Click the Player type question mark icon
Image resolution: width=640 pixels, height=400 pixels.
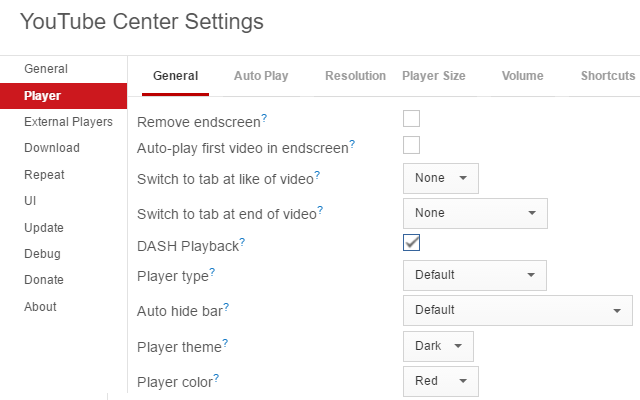pyautogui.click(x=212, y=272)
